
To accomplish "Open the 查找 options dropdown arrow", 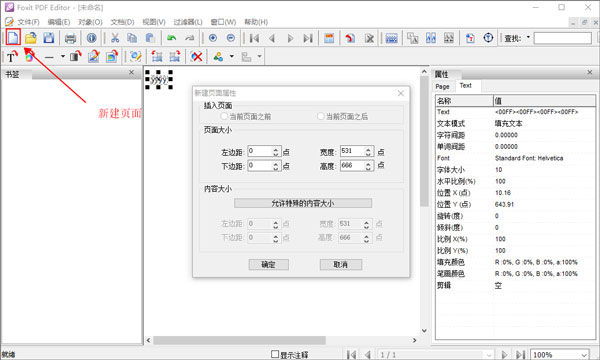I will [528, 37].
